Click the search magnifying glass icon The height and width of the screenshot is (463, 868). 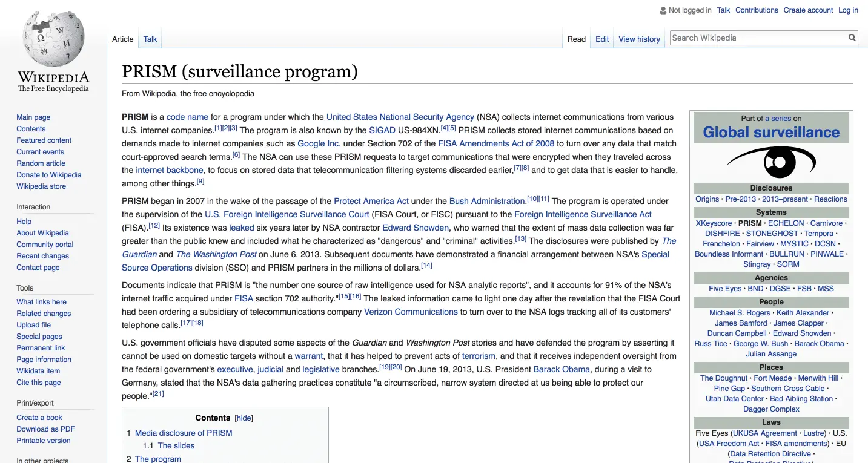pyautogui.click(x=852, y=38)
